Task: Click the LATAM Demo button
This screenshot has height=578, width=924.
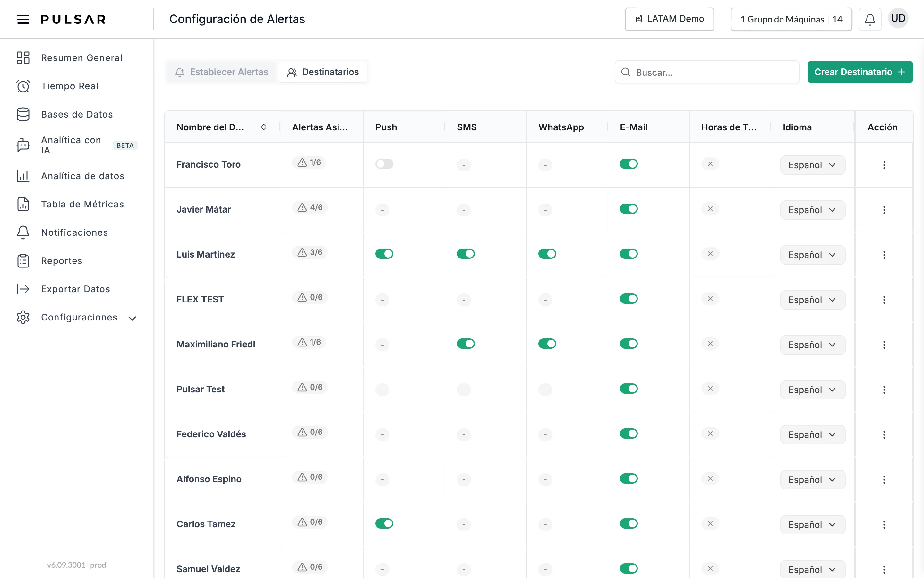Action: tap(669, 19)
